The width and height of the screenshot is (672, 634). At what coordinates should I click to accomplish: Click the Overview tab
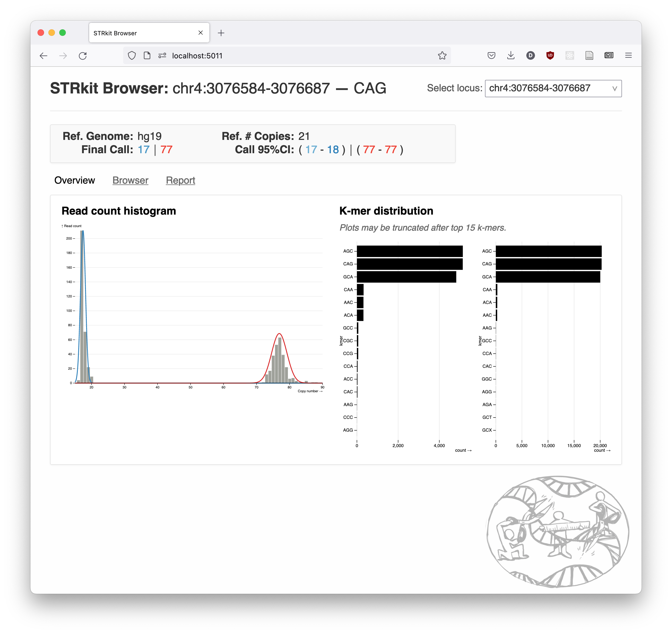[75, 180]
